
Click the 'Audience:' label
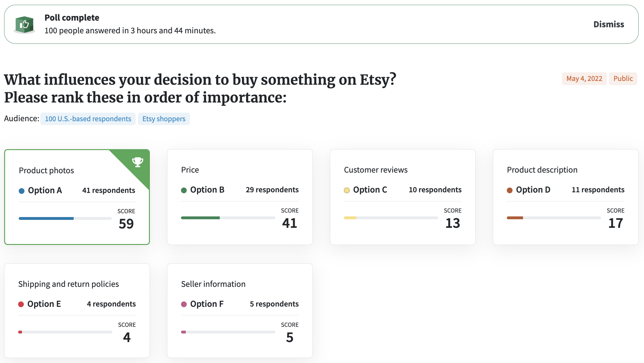22,118
